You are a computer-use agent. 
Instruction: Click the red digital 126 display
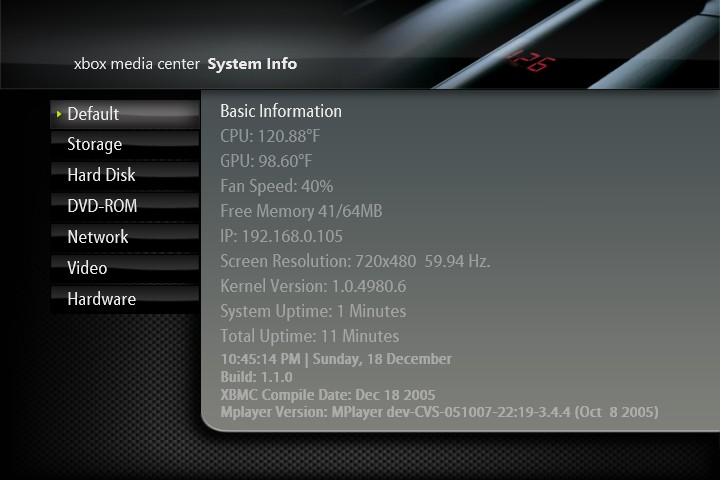[x=527, y=61]
